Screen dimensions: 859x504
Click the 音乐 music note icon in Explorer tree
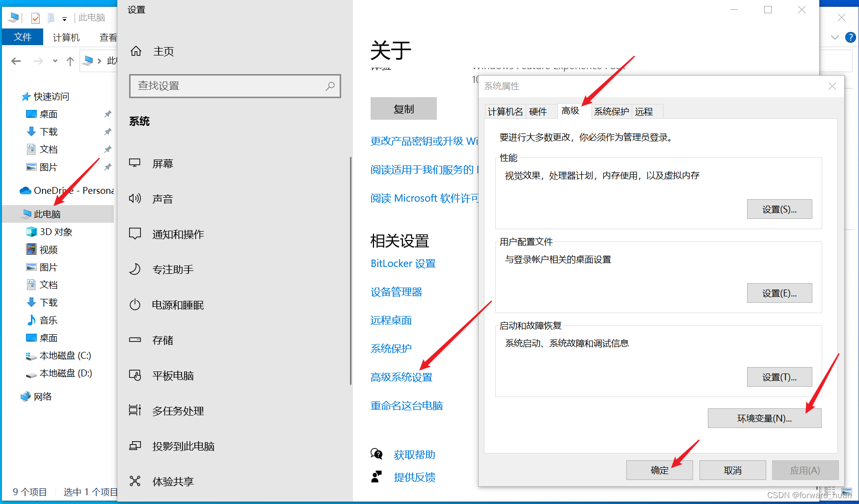(x=31, y=320)
